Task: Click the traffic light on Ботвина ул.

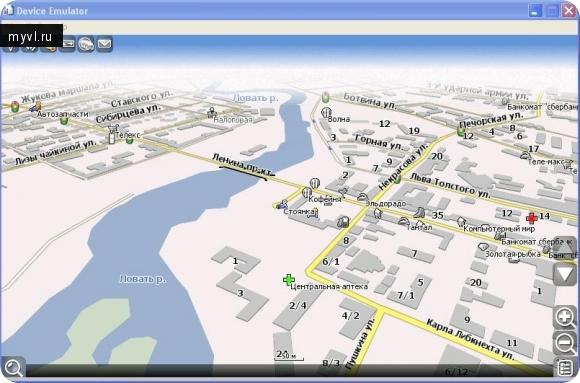Action: (326, 97)
